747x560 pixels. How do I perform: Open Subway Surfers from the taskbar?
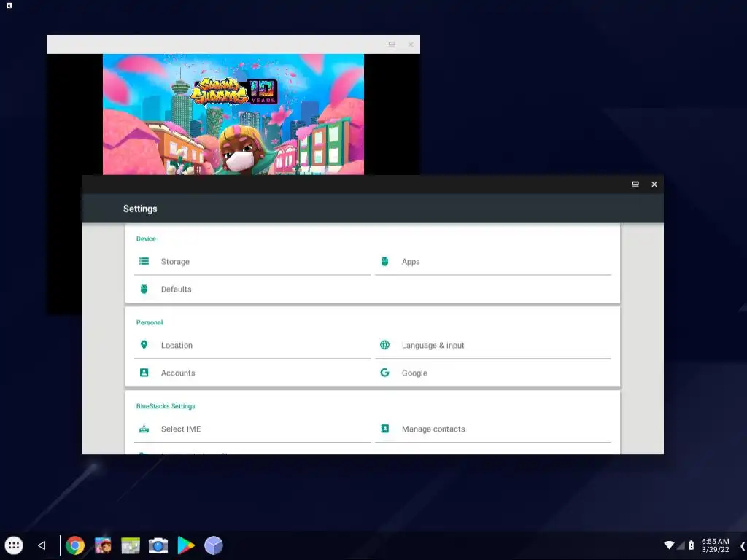pos(103,545)
